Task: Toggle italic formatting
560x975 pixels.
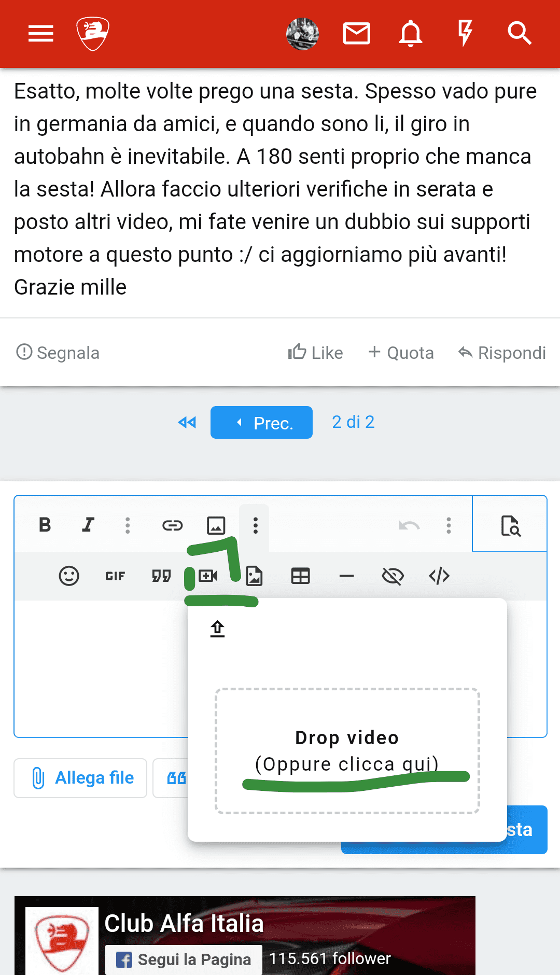Action: [88, 525]
